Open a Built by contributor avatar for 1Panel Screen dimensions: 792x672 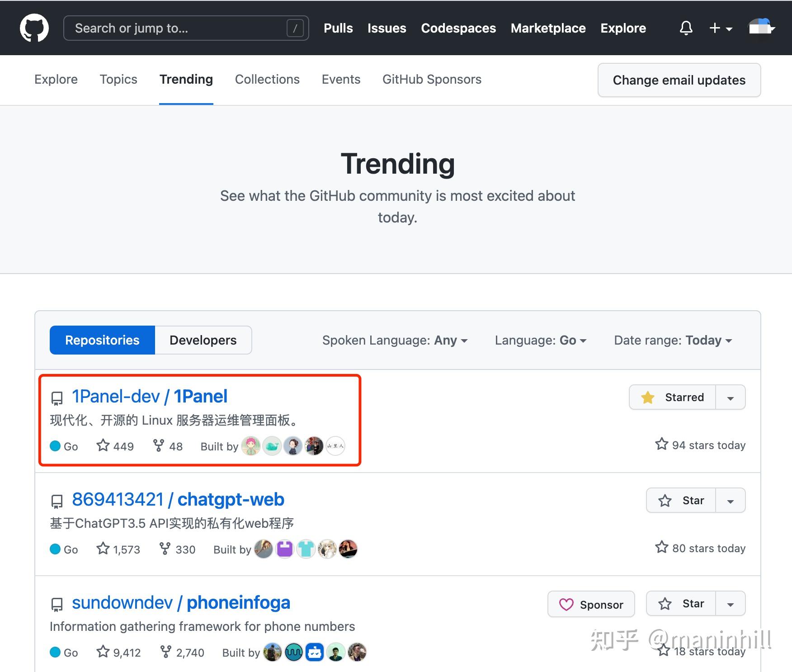click(x=251, y=446)
